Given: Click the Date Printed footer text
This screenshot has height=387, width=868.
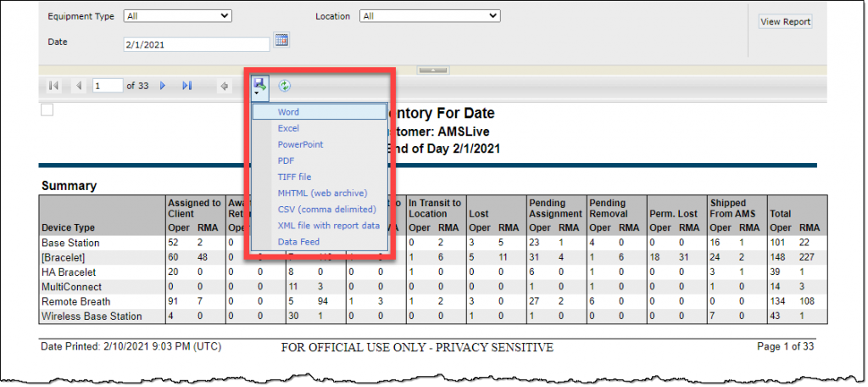Looking at the screenshot, I should click(x=131, y=346).
